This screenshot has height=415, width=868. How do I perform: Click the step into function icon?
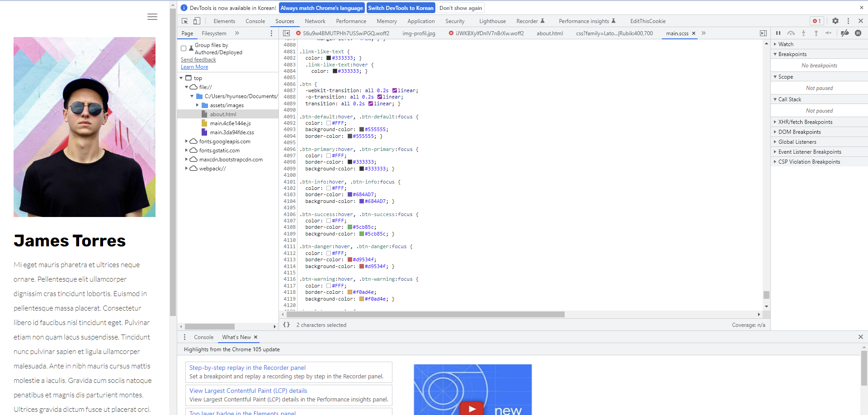pos(803,33)
